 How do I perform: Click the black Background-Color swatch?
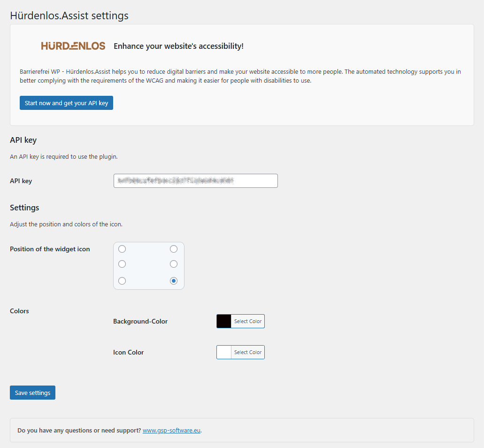click(x=223, y=321)
